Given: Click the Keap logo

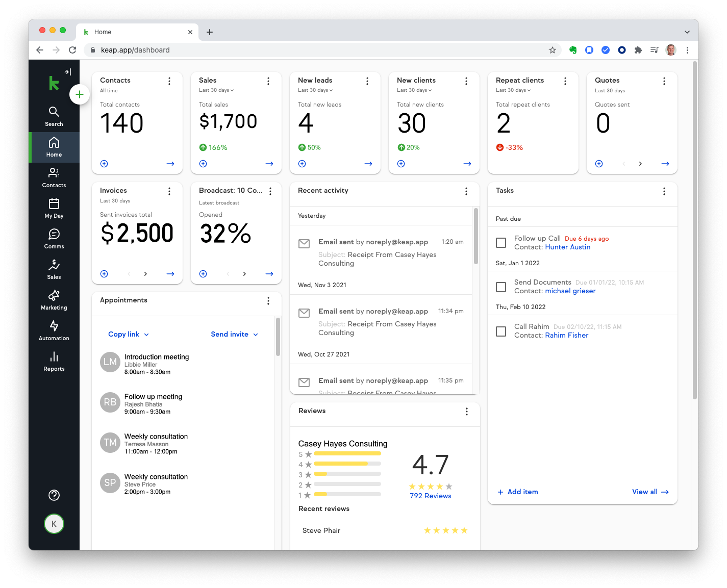Looking at the screenshot, I should click(54, 83).
